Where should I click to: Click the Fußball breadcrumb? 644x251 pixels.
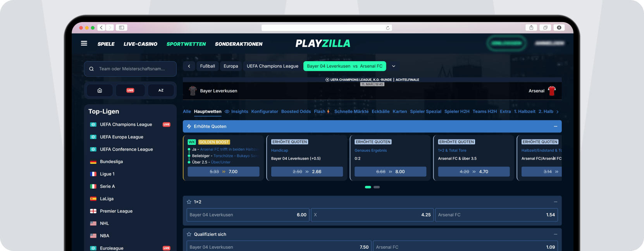(x=207, y=66)
